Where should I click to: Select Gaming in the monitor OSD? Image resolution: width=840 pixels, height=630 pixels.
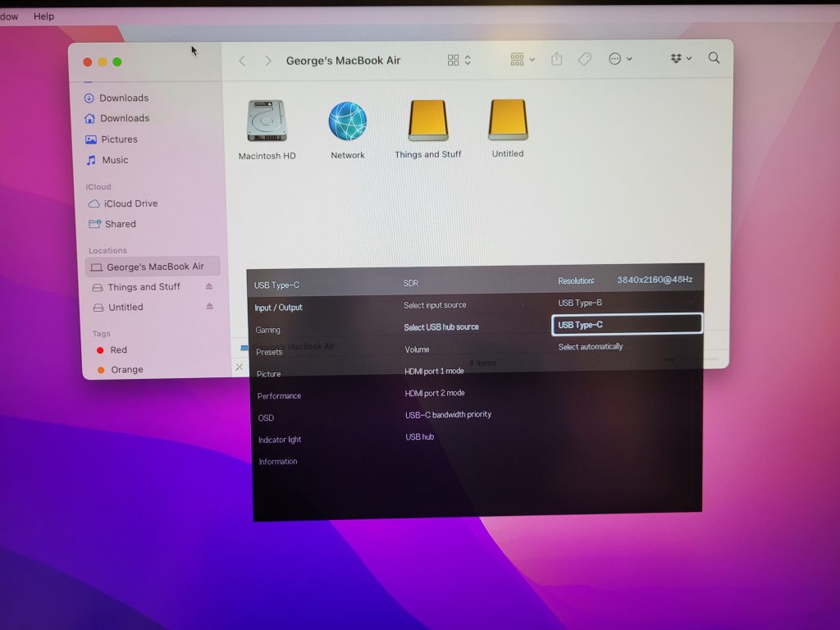click(x=267, y=330)
